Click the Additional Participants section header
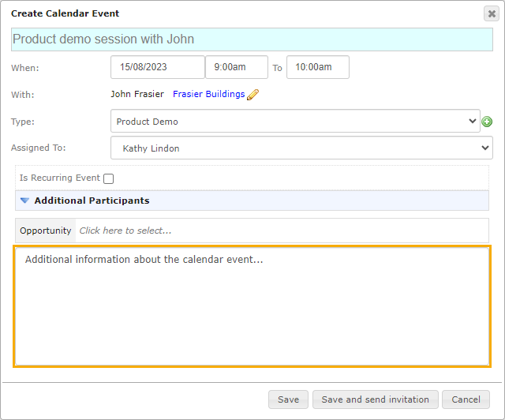505x420 pixels. click(252, 201)
